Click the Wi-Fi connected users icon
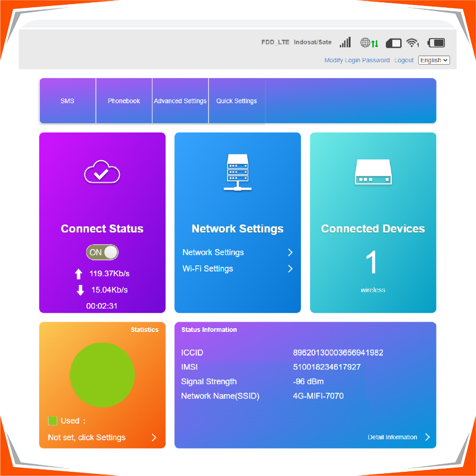This screenshot has height=476, width=476. [412, 43]
